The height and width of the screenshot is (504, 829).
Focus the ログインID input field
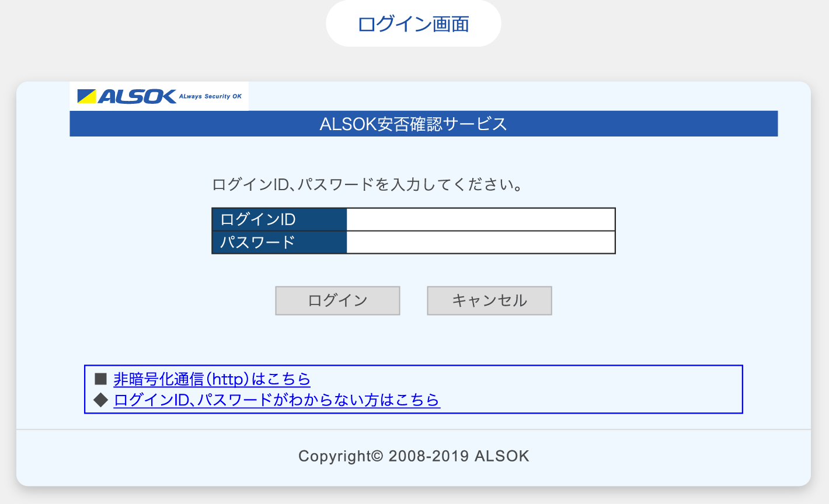(x=480, y=219)
